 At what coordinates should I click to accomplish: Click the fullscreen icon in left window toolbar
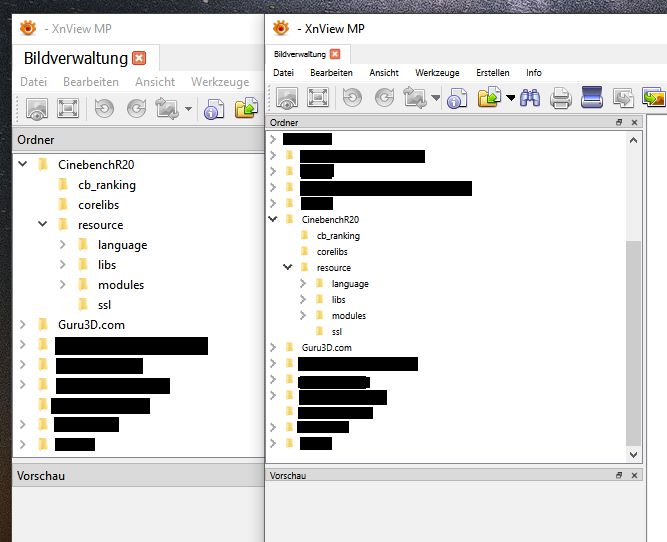pyautogui.click(x=68, y=108)
